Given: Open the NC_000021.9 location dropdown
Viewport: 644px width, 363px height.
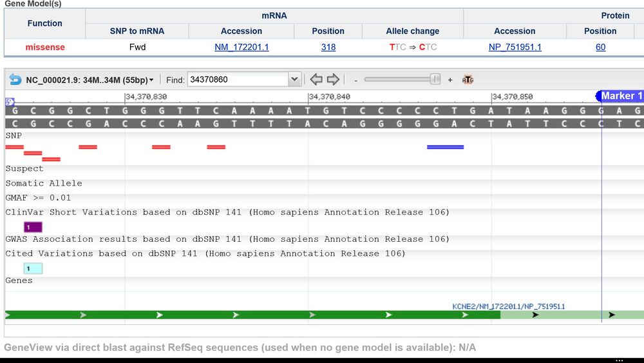Looking at the screenshot, I should 90,80.
